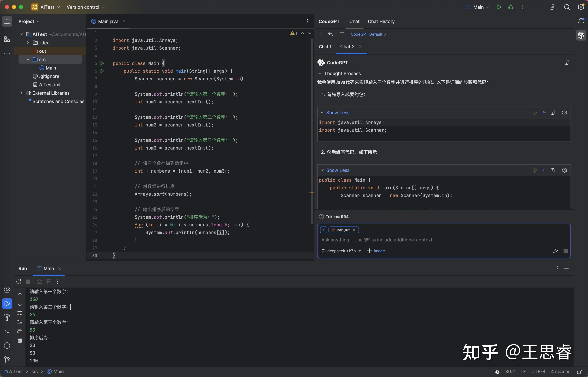Open the Terminal tool window
Viewport: 588px width, 377px height.
pos(7,331)
